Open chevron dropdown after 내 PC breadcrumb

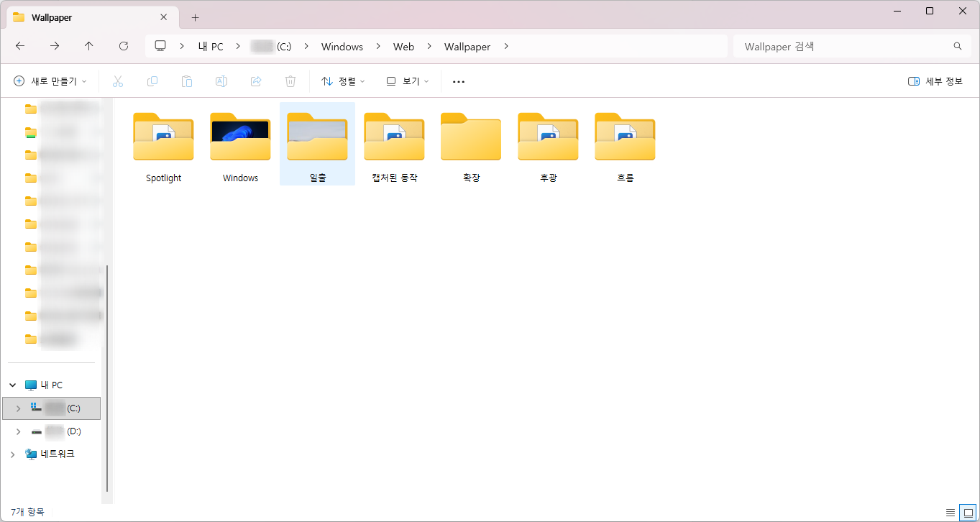(237, 47)
